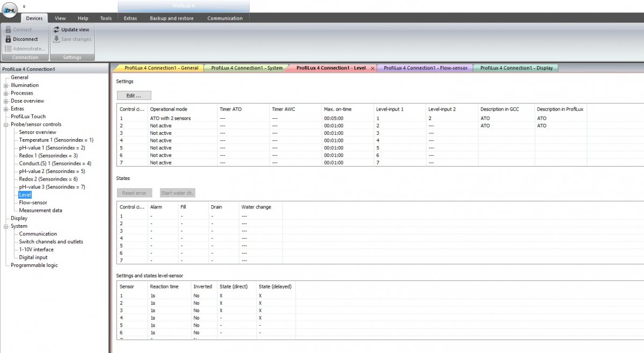Select Programmable logic tree item
Viewport: 644px width, 353px height.
[34, 265]
